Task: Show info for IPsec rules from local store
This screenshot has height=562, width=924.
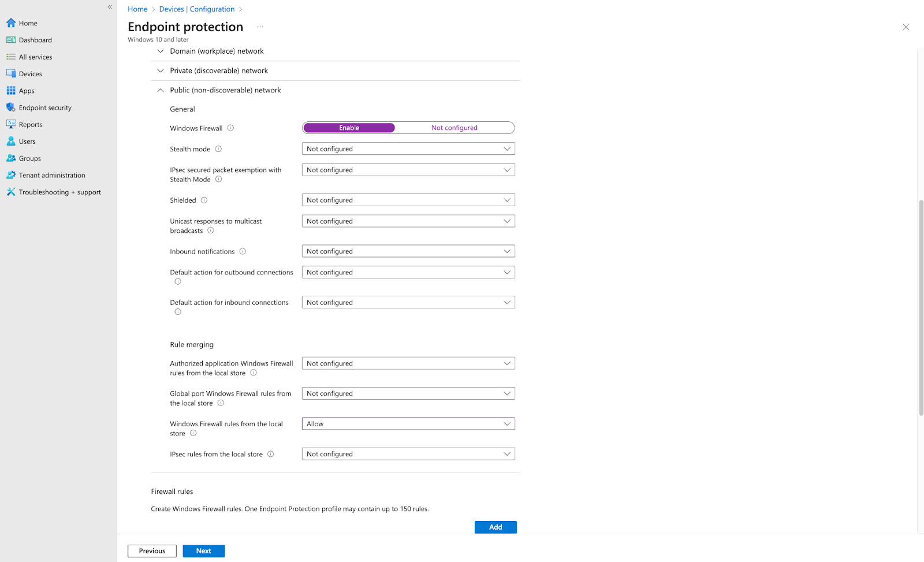Action: click(270, 454)
